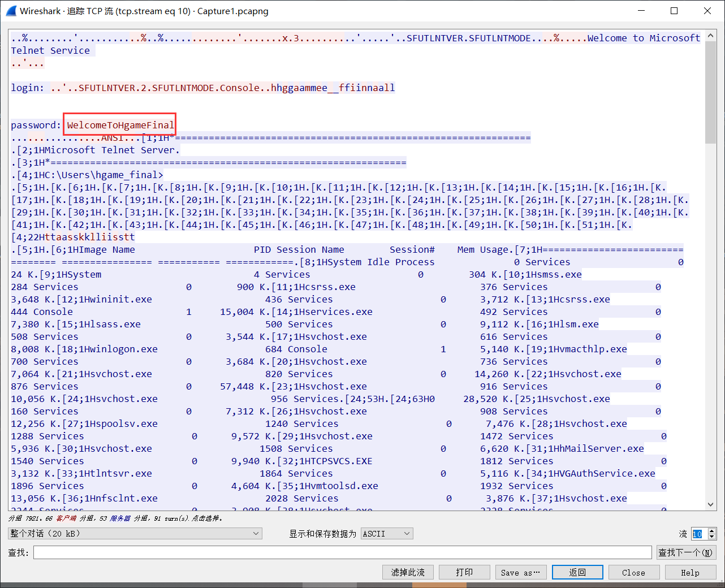Open the 整个对话 (20 kB) conversation dropdown

pos(135,534)
